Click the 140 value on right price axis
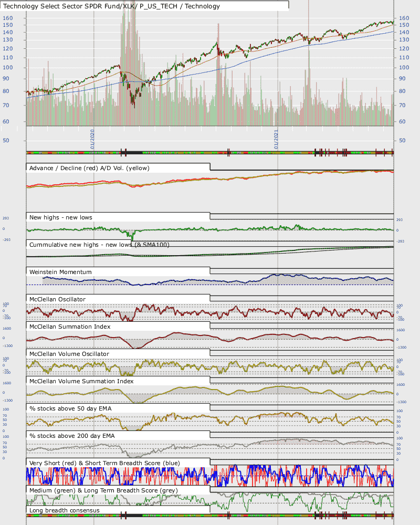 click(404, 32)
